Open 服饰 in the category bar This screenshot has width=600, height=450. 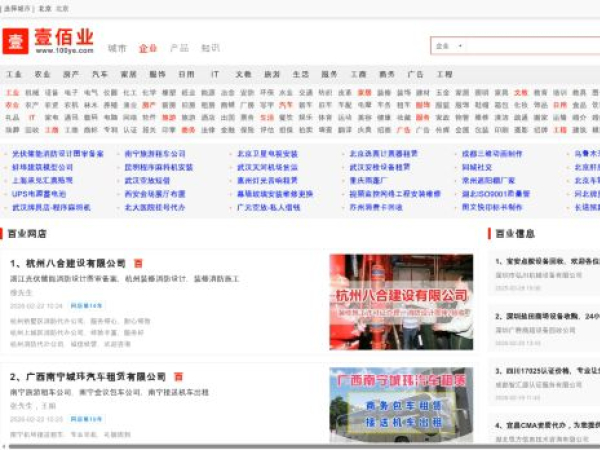(x=157, y=74)
